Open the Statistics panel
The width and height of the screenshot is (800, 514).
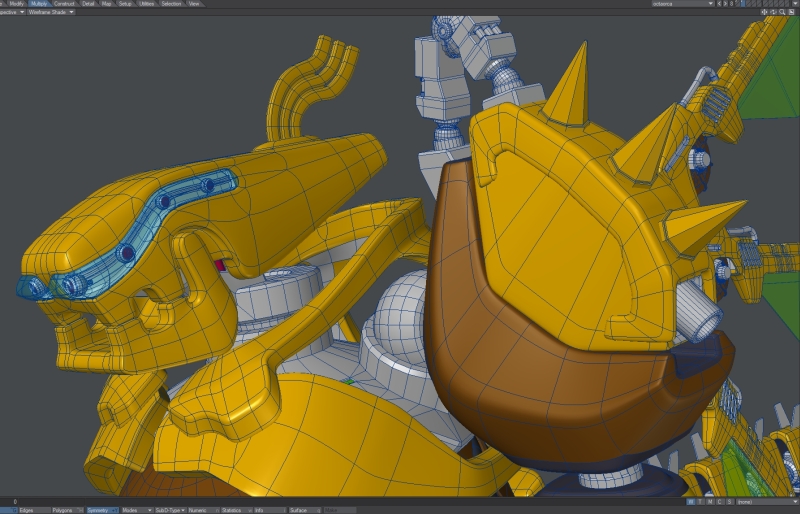232,510
